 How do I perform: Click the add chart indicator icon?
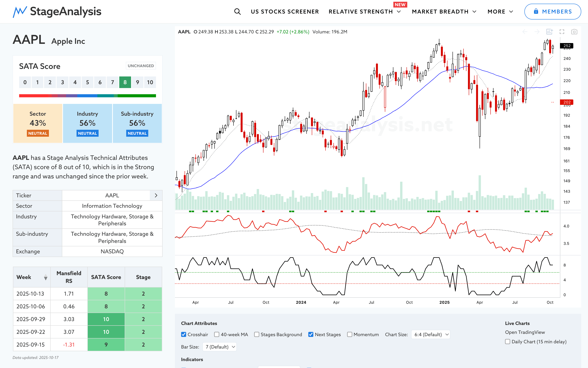tap(549, 32)
